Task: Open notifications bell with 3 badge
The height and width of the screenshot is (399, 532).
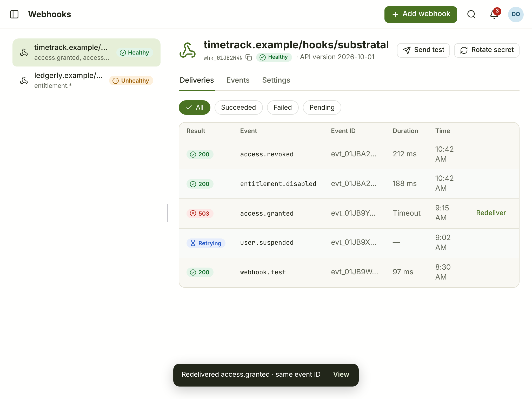Action: coord(494,14)
